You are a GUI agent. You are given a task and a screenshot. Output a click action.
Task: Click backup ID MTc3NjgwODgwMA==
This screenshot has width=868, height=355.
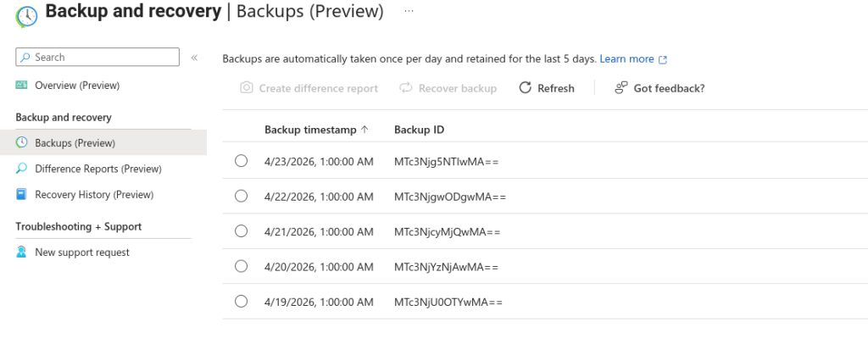pos(450,197)
